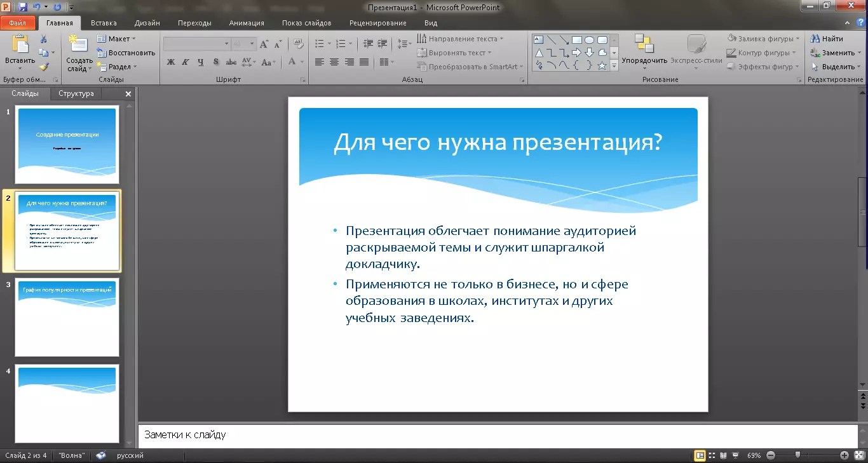Toggle center text alignment
Viewport: 868px width, 463px height.
point(334,62)
